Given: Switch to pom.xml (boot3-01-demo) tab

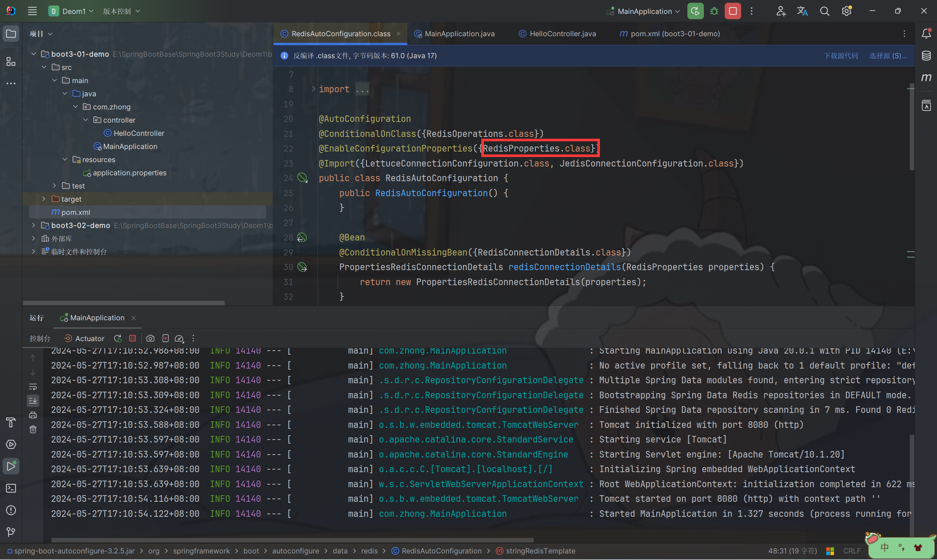Looking at the screenshot, I should pos(669,34).
